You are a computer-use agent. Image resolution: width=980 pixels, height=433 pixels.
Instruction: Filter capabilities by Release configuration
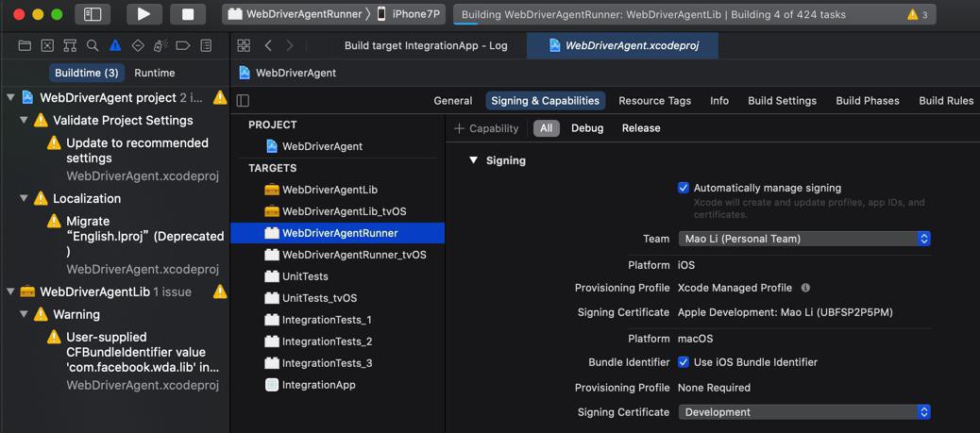click(x=641, y=128)
